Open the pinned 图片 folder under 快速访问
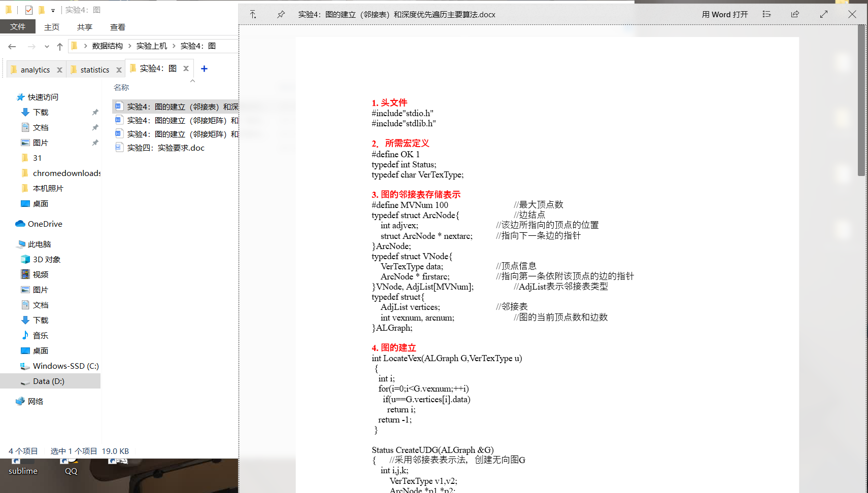Viewport: 868px width, 493px height. [x=40, y=143]
